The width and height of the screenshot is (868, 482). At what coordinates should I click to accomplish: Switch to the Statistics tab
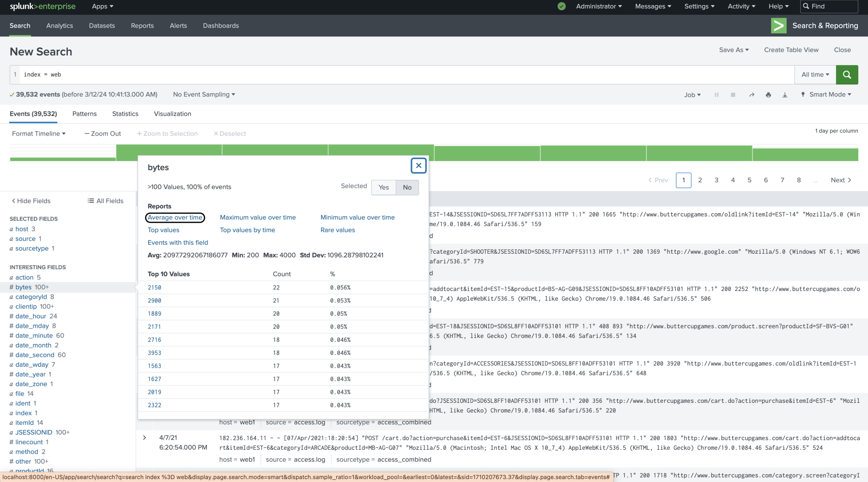[x=125, y=114]
